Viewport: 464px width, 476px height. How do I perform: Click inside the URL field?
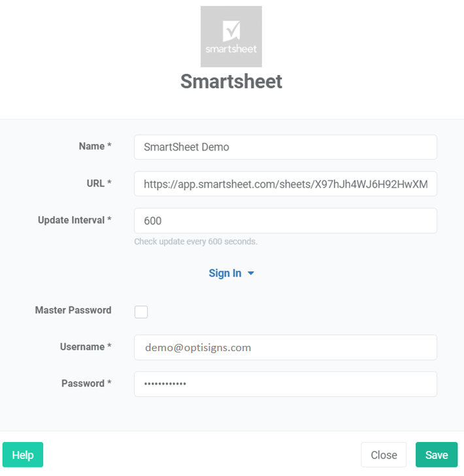point(286,184)
